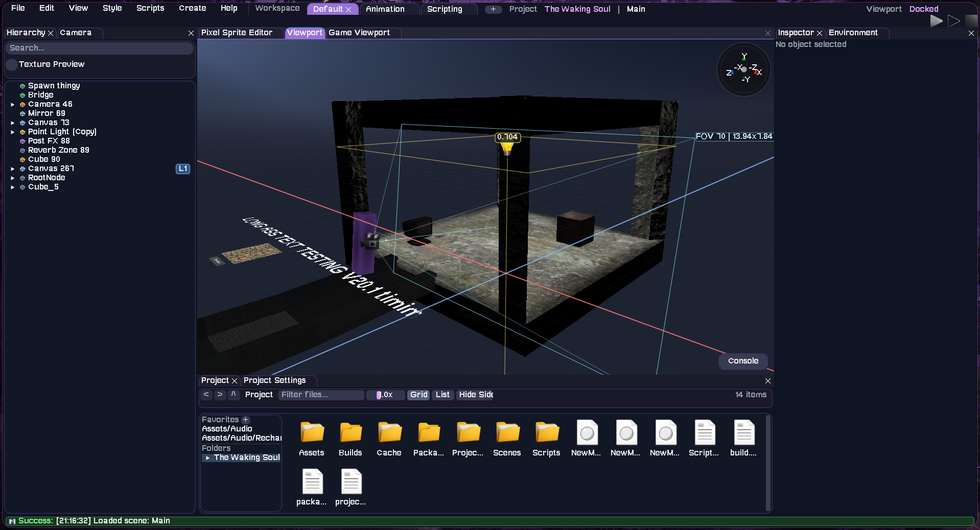Toggle Texture Preview in the Hierarchy panel
The image size is (980, 530).
[x=12, y=64]
